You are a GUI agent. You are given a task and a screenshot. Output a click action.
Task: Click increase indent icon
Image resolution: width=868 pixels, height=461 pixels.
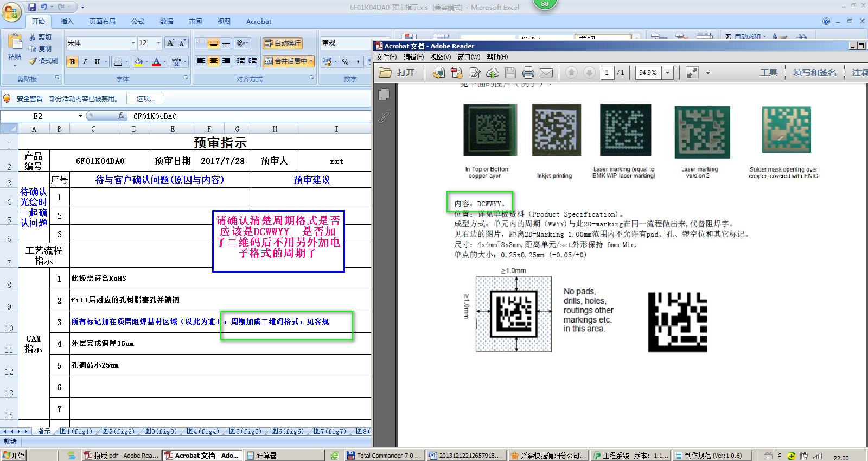(x=253, y=61)
